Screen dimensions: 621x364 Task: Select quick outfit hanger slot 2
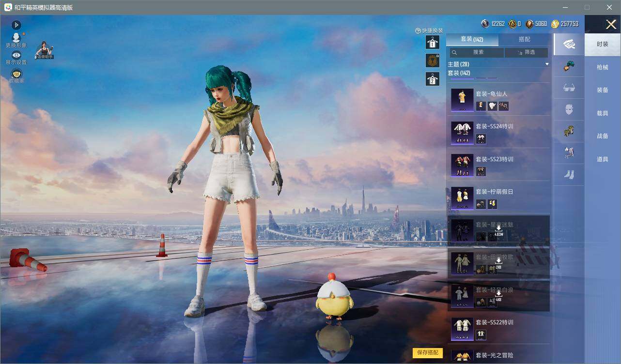[432, 78]
